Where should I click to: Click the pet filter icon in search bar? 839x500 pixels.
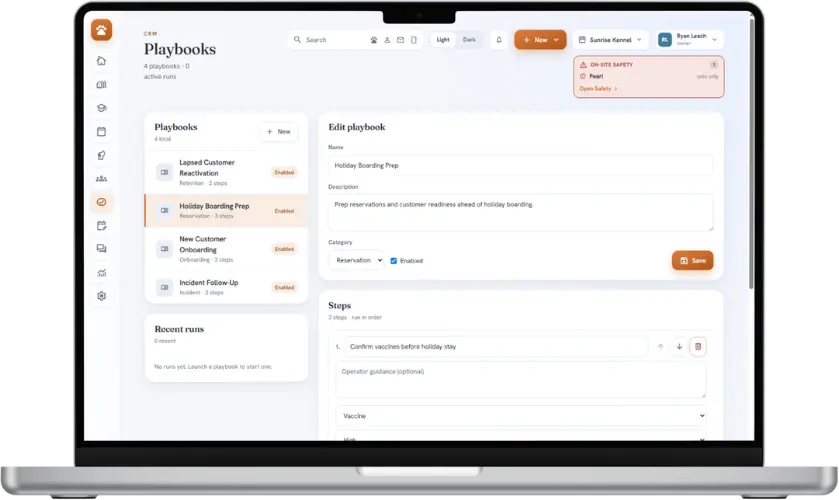373,40
